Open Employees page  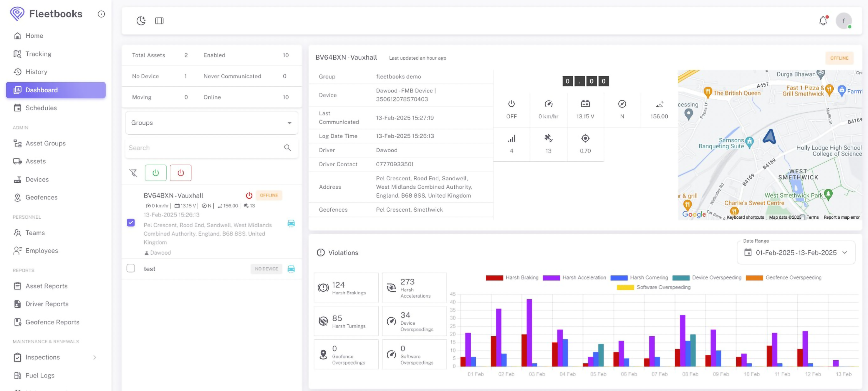[x=42, y=251]
